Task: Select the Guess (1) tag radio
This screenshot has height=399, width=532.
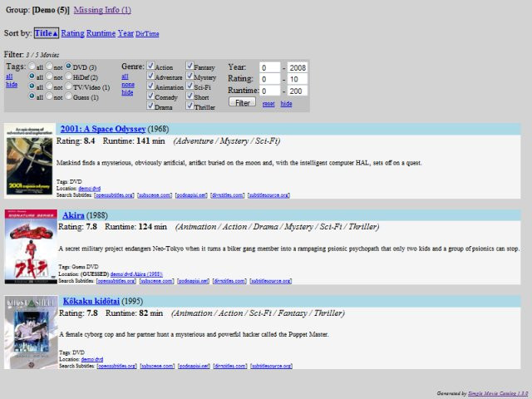Action: point(68,96)
